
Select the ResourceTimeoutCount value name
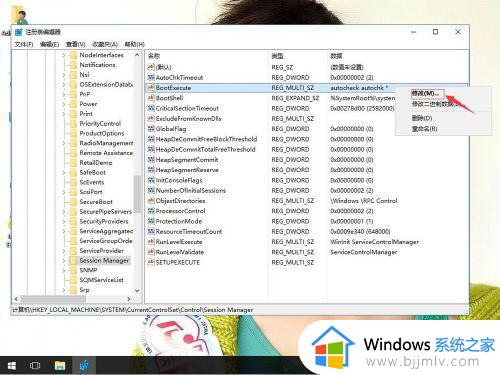[x=189, y=232]
